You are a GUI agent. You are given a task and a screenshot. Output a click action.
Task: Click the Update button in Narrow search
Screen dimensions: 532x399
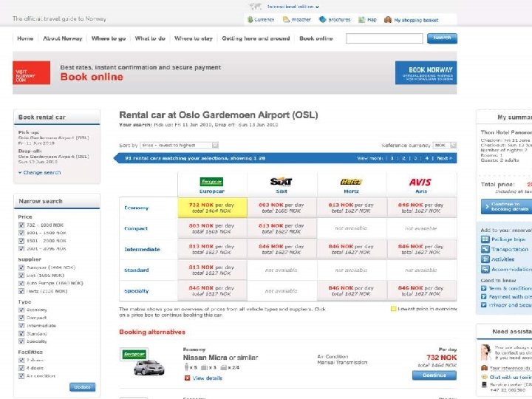(83, 387)
